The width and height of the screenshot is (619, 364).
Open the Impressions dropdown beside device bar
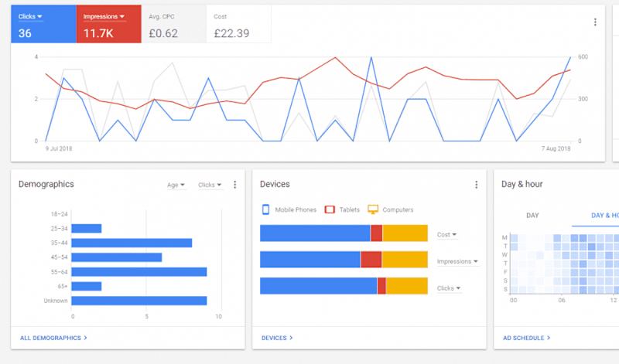pos(457,261)
